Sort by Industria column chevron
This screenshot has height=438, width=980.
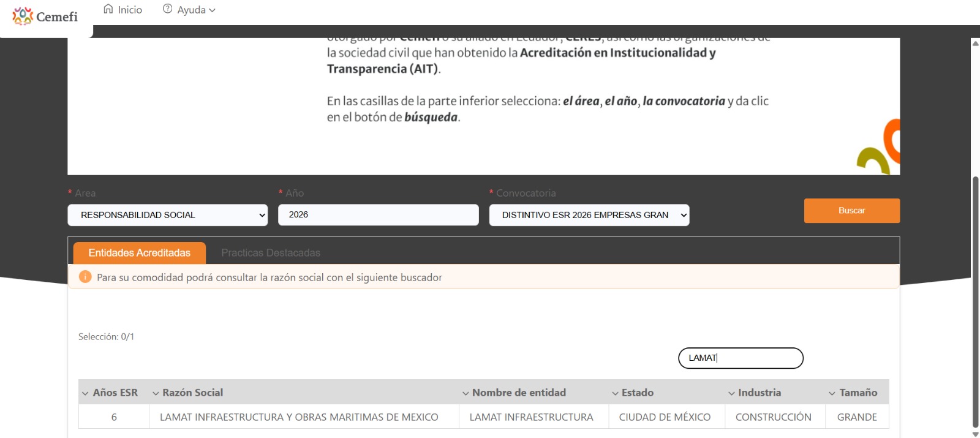pyautogui.click(x=731, y=393)
